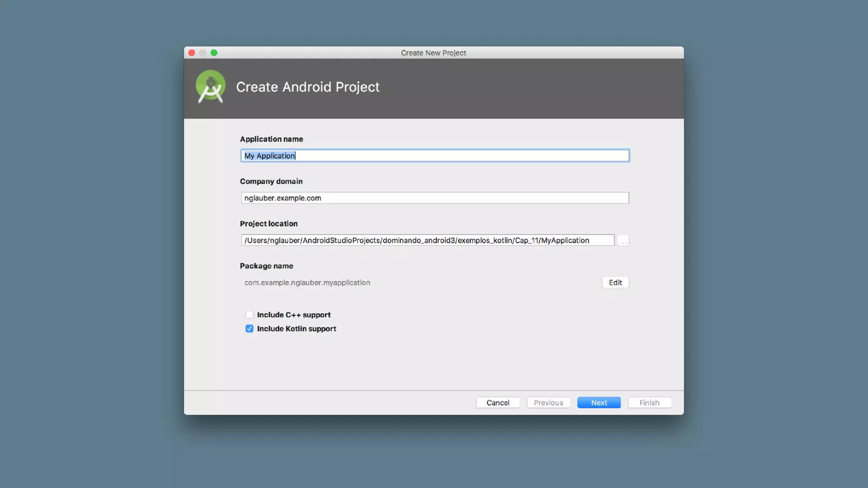Click the com.example.nglauber.myapplication package text

307,283
